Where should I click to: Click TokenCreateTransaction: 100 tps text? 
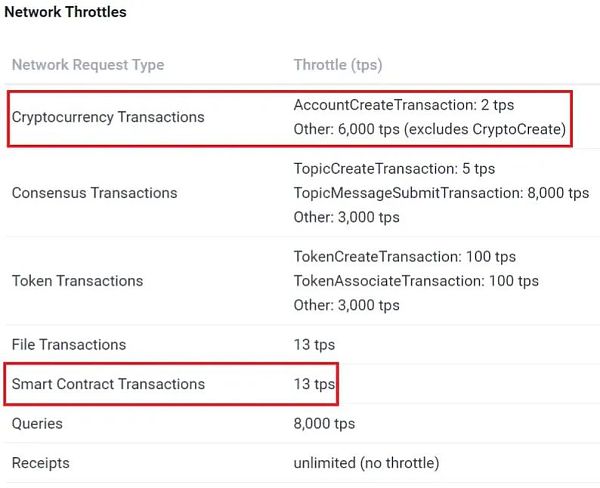pyautogui.click(x=404, y=257)
